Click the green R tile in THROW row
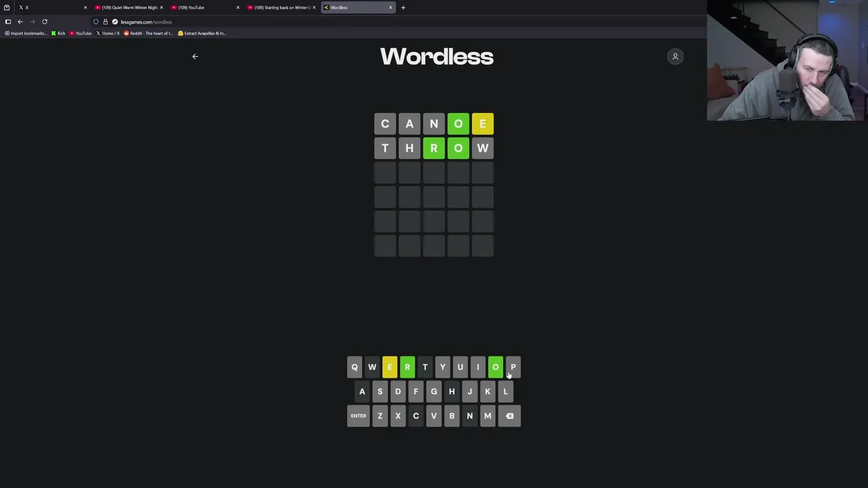Image resolution: width=868 pixels, height=488 pixels. [434, 148]
